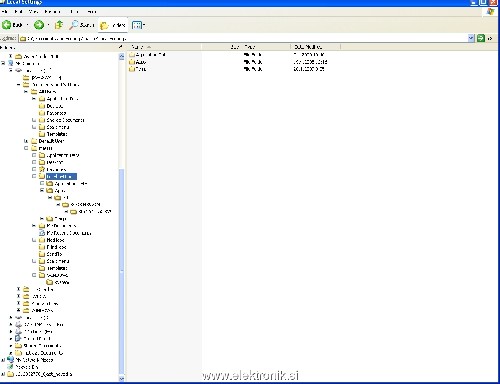Image resolution: width=500 pixels, height=384 pixels.
Task: Open the Help menu
Action: click(x=92, y=12)
